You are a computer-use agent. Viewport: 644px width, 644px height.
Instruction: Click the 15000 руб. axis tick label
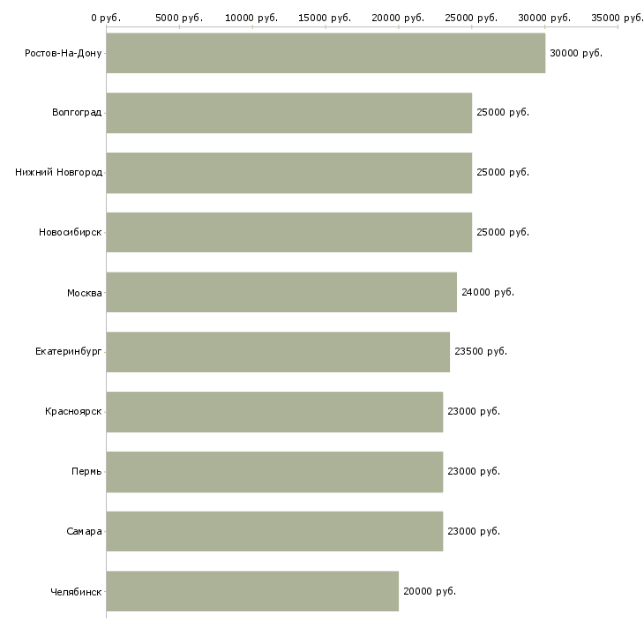tap(326, 18)
